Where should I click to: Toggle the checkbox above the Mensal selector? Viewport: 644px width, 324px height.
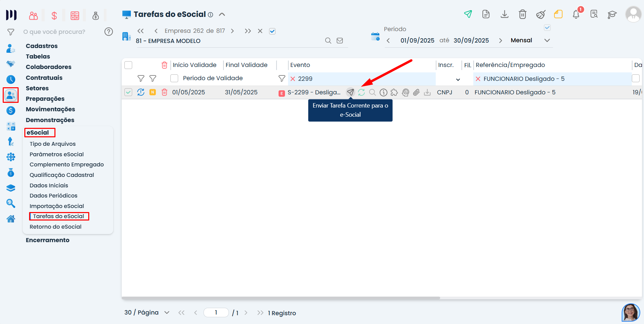(x=547, y=28)
